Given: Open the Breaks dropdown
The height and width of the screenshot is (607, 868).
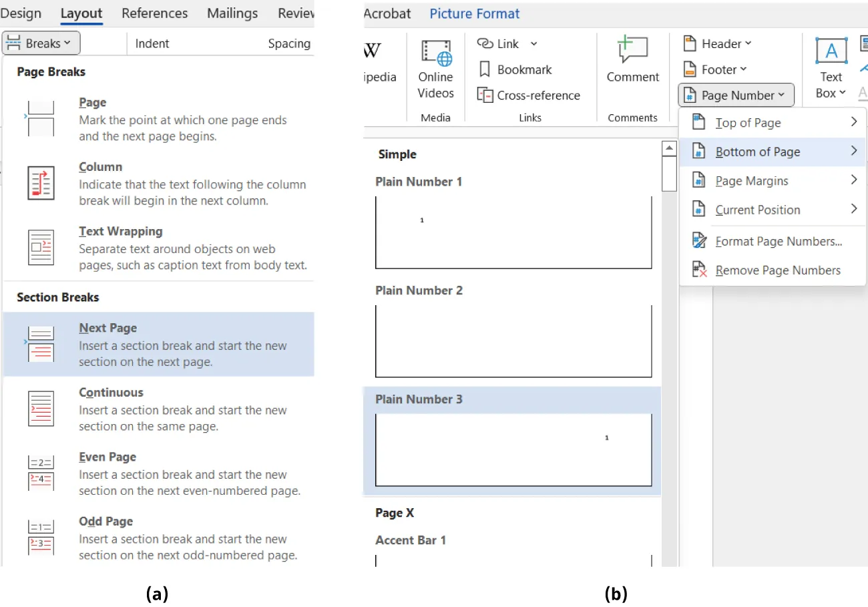Looking at the screenshot, I should 41,43.
